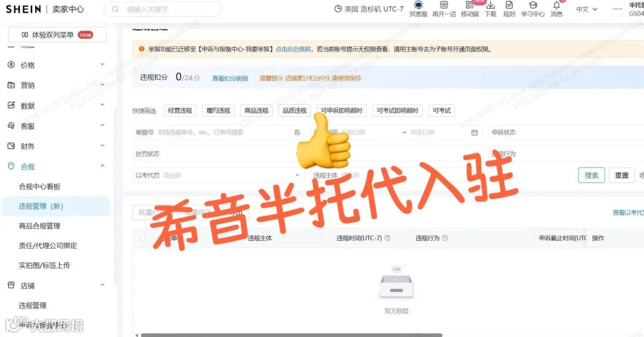Open the 找客服 customer service icon
Screen dimensions: 644x337
[418, 5]
